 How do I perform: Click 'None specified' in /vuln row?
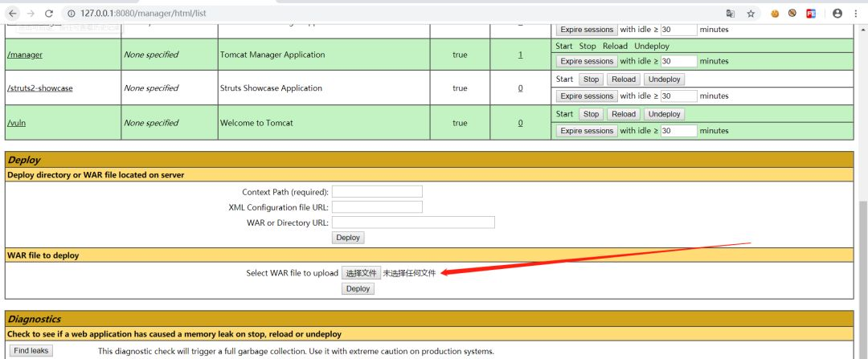pos(151,123)
